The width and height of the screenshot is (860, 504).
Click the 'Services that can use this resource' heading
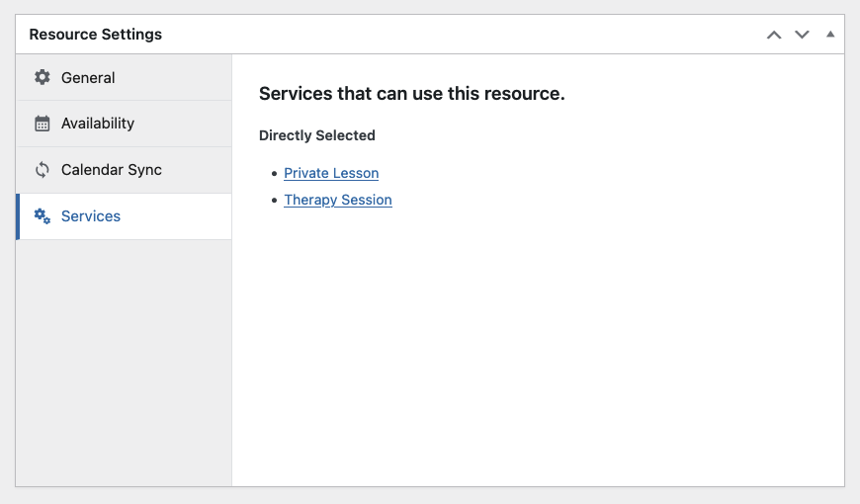412,94
